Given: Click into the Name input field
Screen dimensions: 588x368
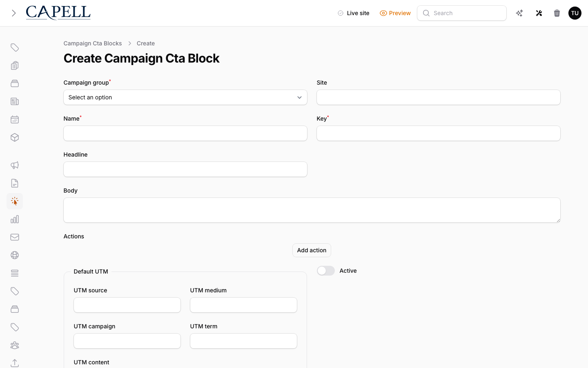Looking at the screenshot, I should pos(185,133).
